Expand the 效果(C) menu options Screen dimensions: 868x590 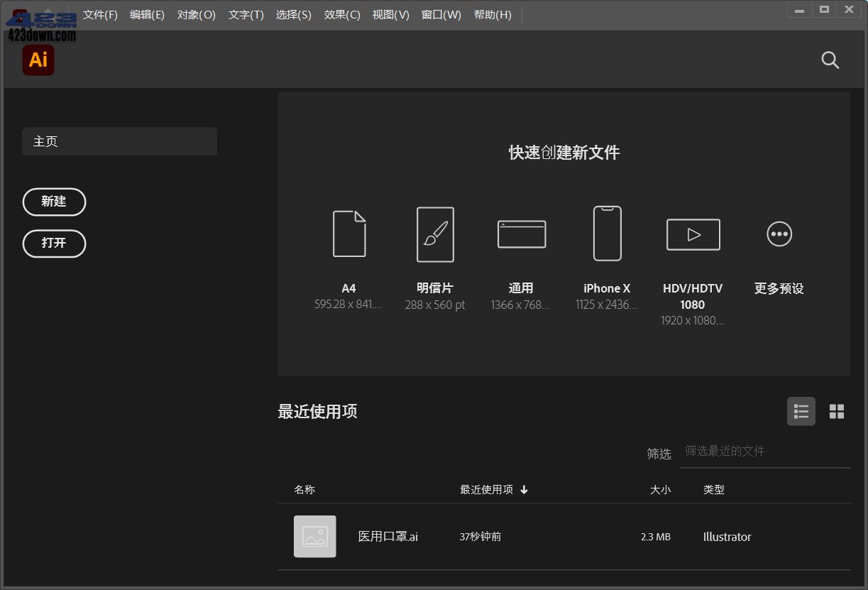[341, 14]
